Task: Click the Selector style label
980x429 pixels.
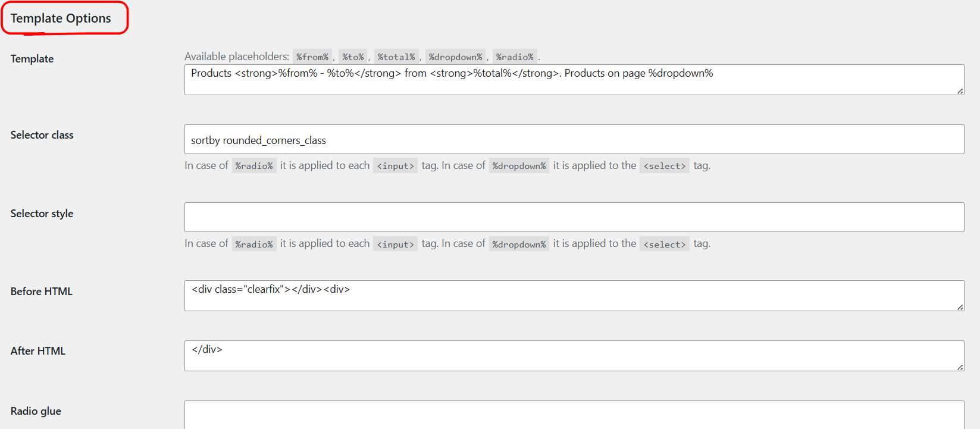Action: click(42, 214)
